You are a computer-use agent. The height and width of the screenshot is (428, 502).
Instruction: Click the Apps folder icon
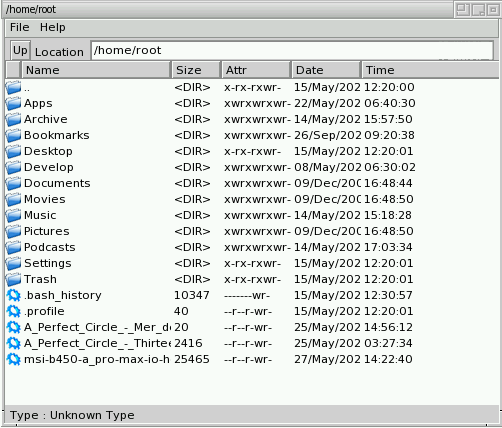(x=13, y=104)
